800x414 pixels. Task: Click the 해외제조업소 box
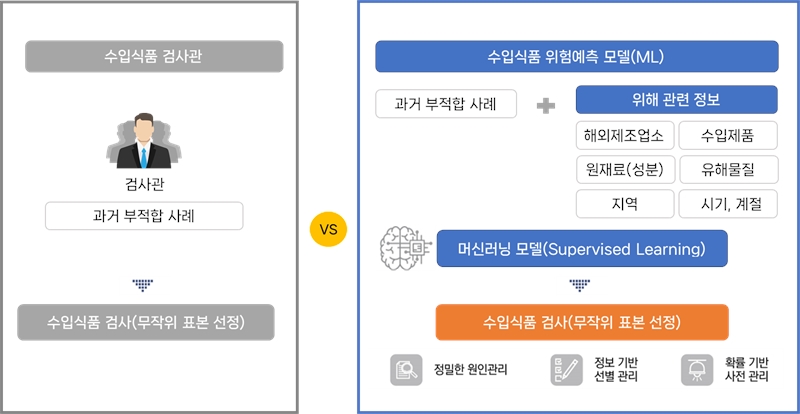point(625,135)
